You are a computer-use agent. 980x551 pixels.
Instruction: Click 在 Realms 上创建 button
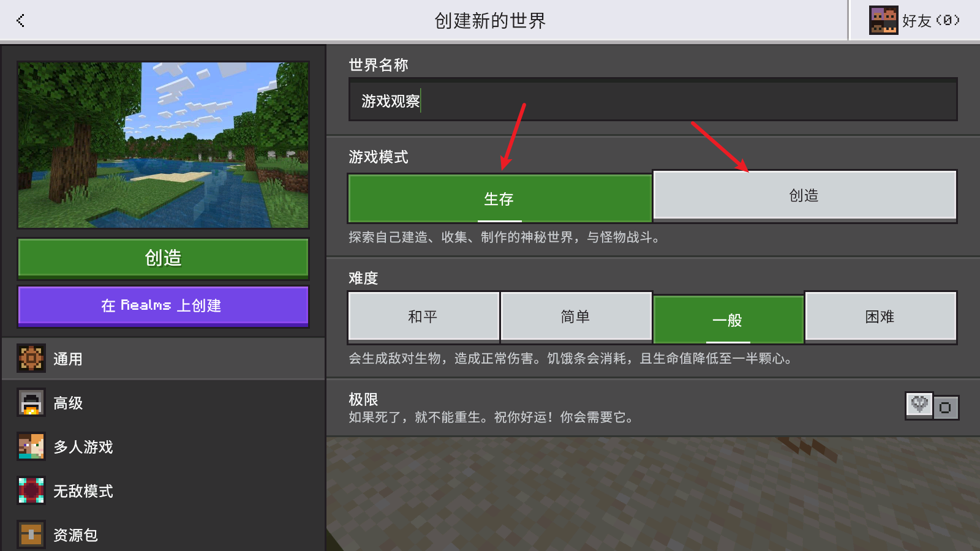pos(163,305)
